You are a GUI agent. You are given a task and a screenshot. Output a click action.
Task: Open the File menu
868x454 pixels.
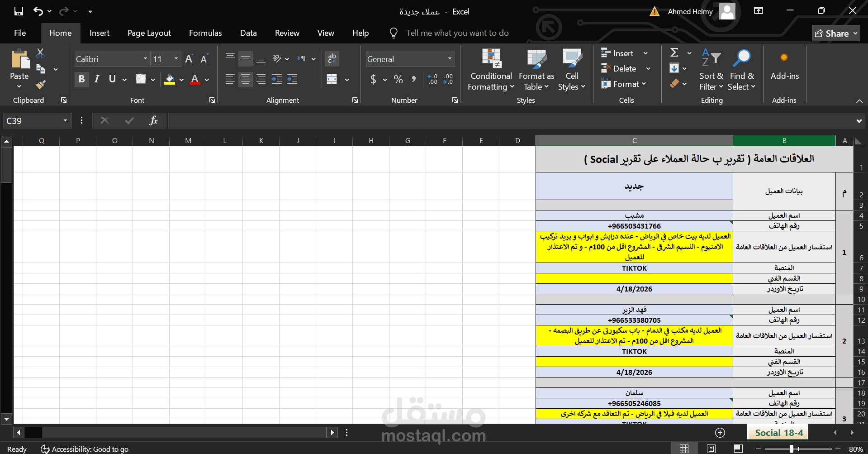(20, 33)
